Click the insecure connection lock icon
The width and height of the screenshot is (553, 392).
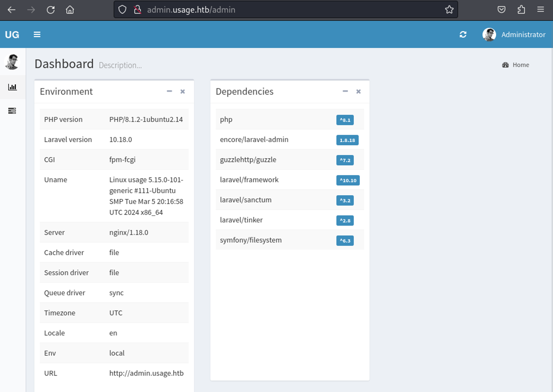[137, 10]
